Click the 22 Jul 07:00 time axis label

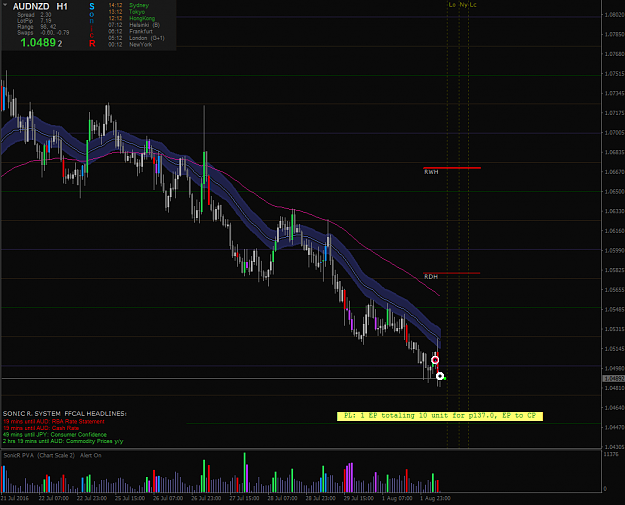pos(53,498)
